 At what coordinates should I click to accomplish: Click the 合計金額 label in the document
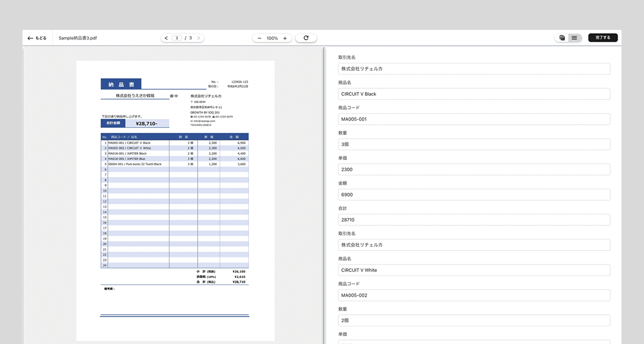tap(113, 123)
